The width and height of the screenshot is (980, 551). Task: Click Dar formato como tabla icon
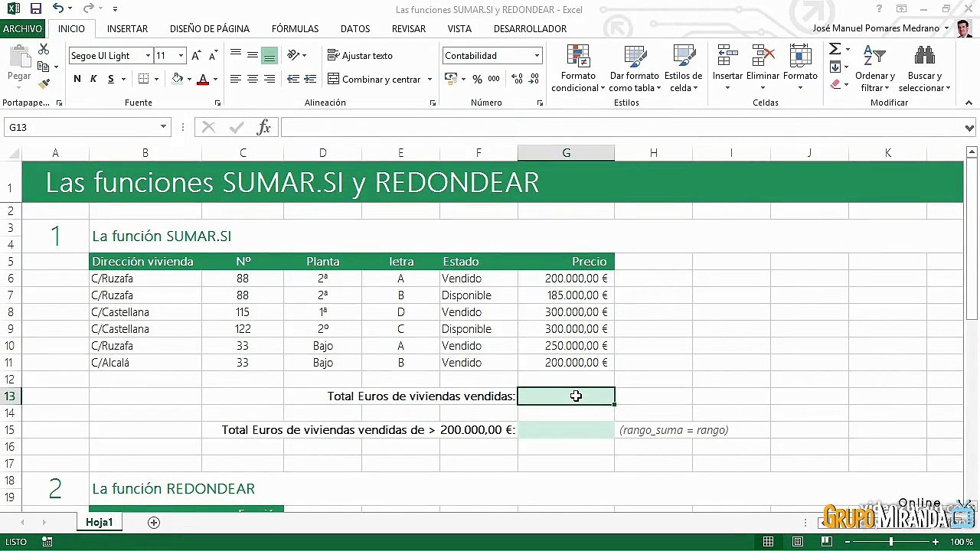(x=635, y=56)
